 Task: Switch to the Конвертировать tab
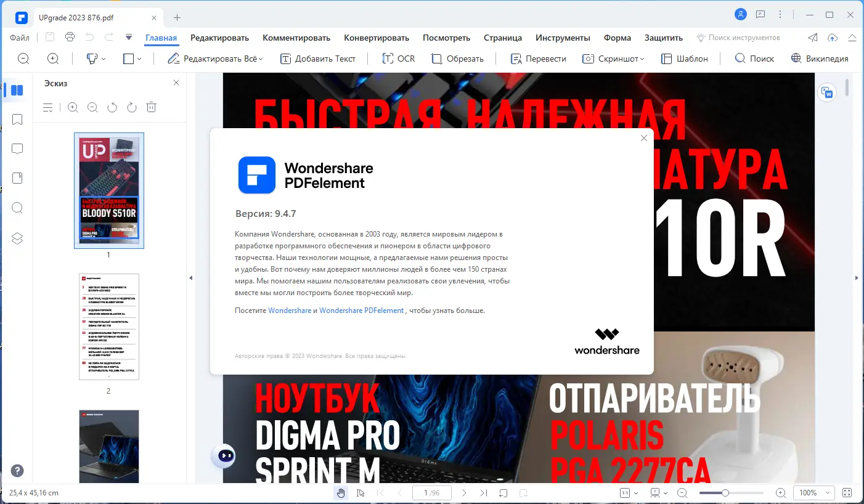[377, 38]
